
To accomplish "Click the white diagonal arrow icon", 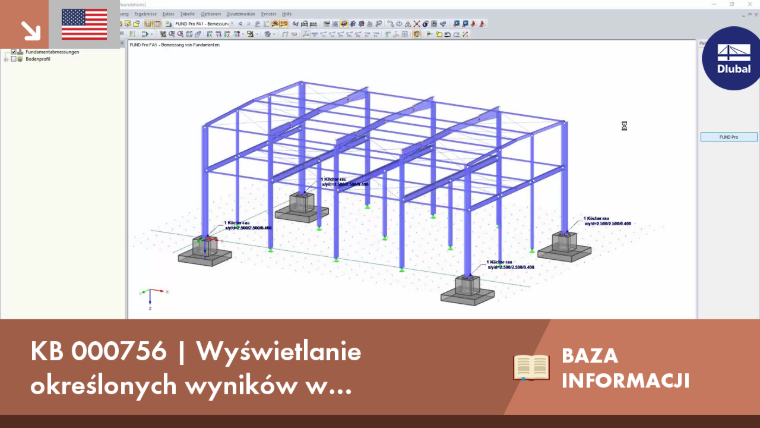I will [31, 30].
